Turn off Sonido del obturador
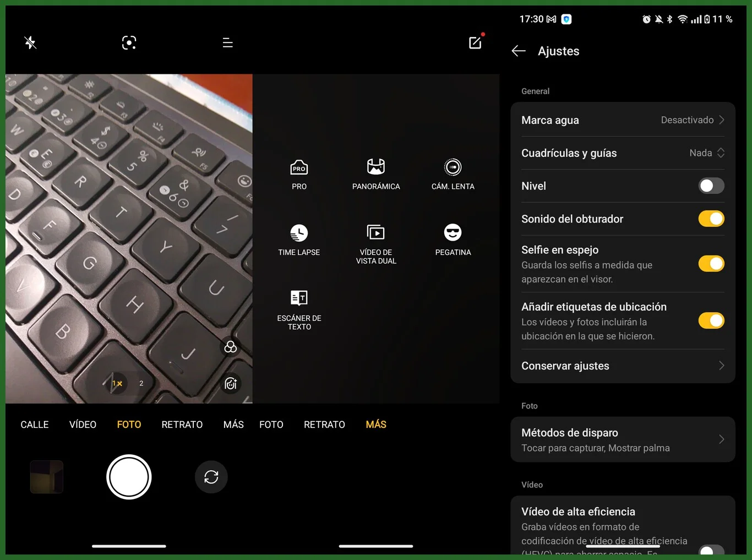 tap(711, 219)
